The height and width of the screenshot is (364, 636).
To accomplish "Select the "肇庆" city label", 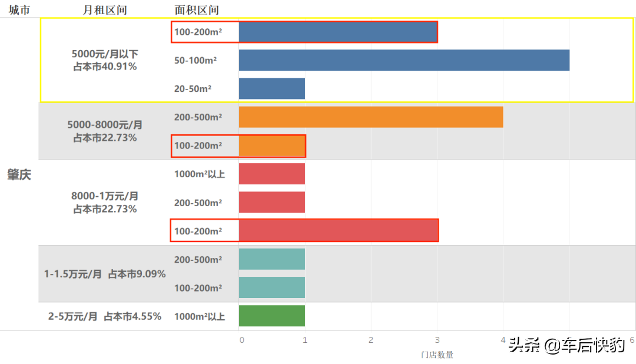I will coord(19,174).
